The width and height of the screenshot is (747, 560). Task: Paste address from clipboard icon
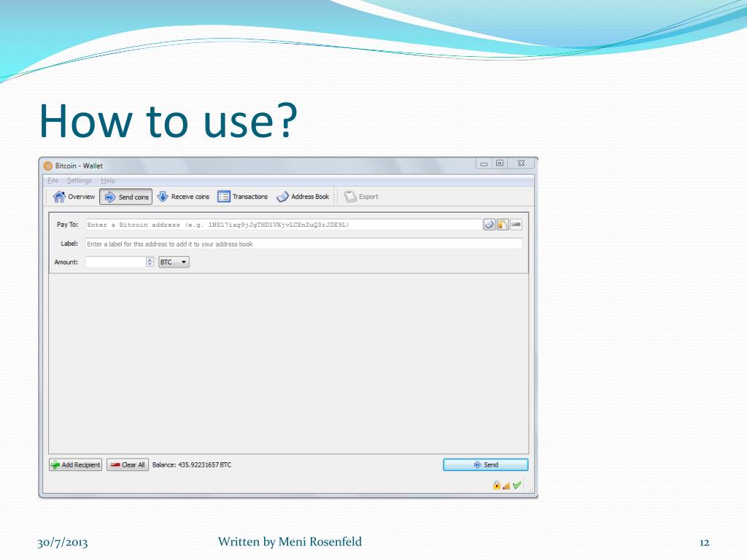pos(503,225)
